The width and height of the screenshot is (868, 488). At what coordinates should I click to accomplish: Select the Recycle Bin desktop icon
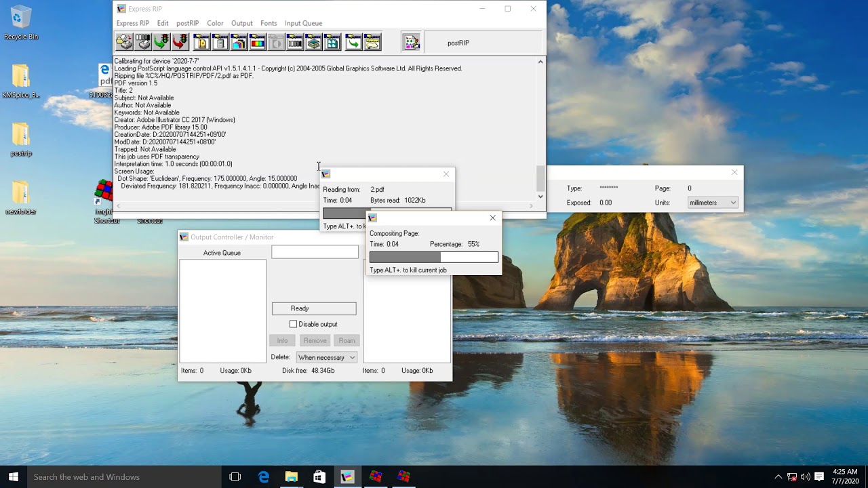click(21, 23)
